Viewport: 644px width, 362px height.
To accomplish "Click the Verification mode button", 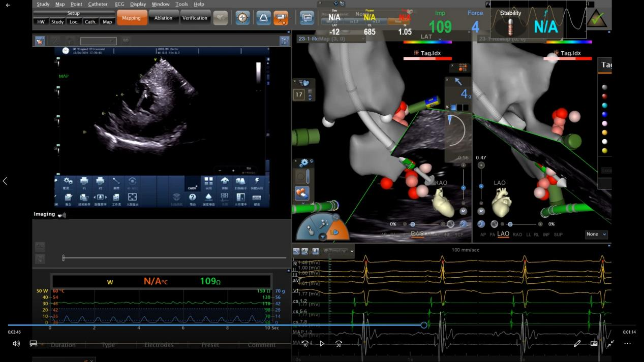I will [x=195, y=18].
